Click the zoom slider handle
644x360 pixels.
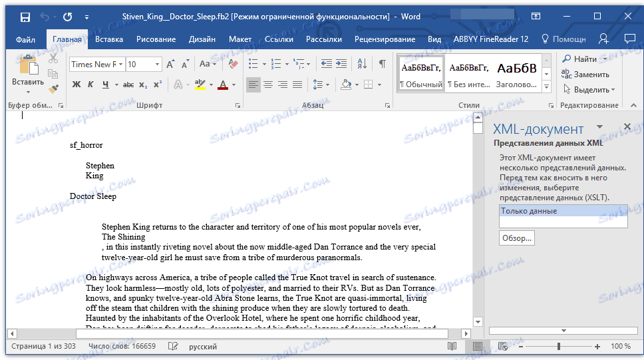pyautogui.click(x=558, y=347)
